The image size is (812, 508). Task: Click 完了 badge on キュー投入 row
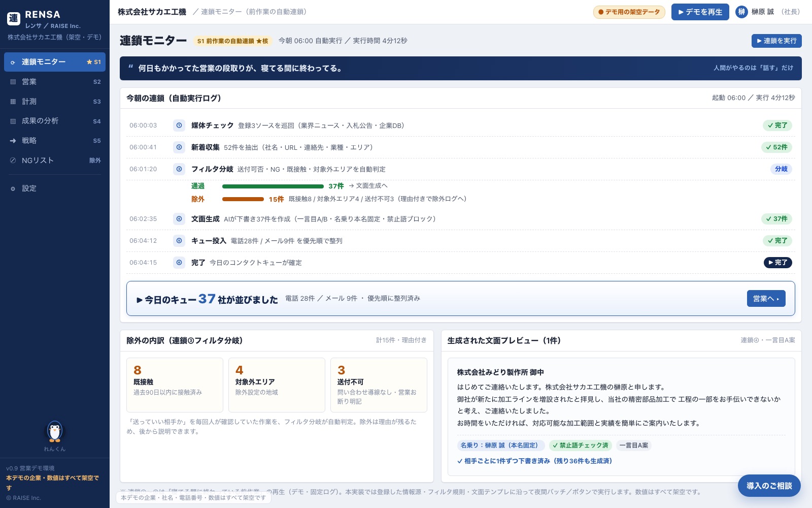[777, 241]
